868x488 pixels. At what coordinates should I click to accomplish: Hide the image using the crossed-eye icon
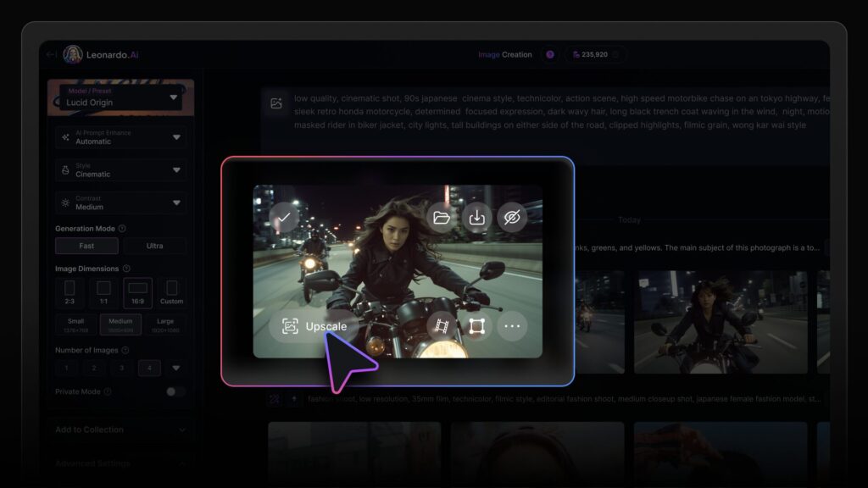(512, 218)
